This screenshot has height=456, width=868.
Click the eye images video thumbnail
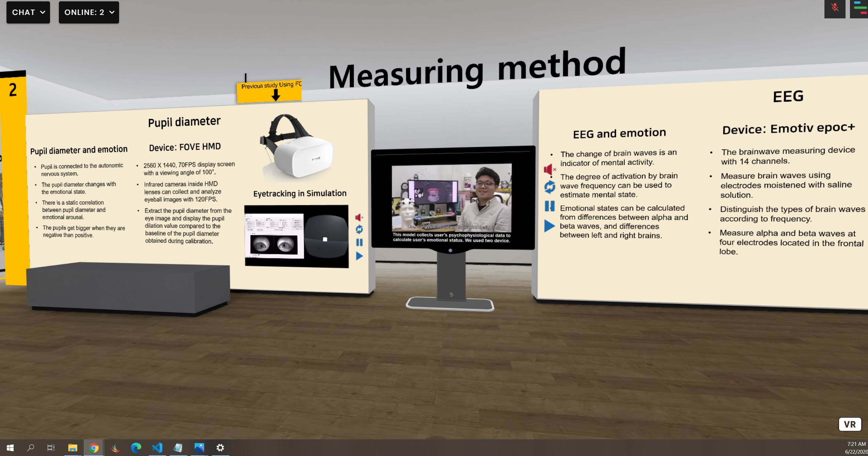296,236
